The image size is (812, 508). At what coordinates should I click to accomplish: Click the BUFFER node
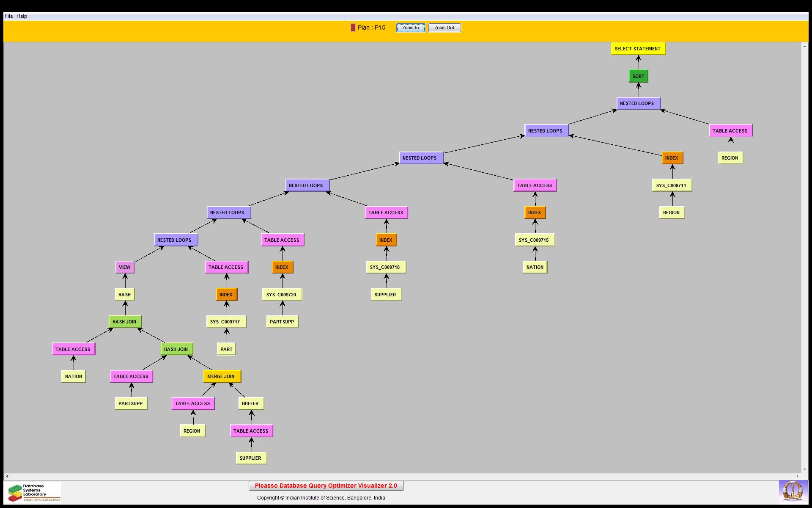click(250, 403)
